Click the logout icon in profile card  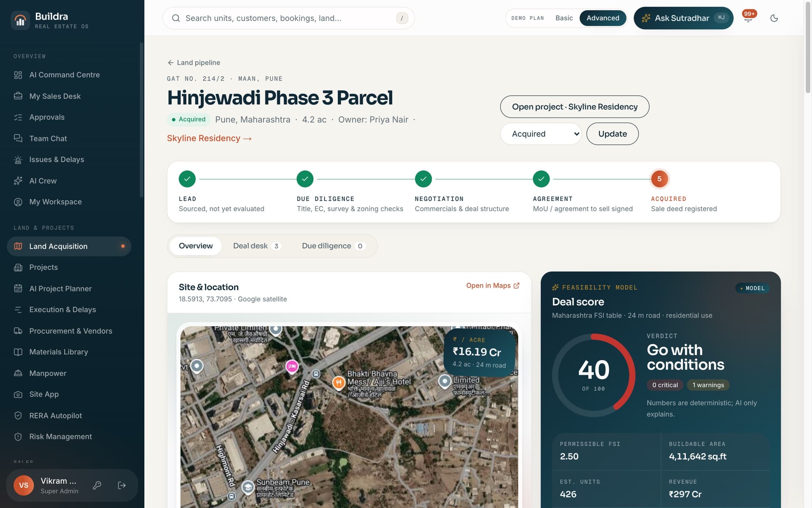(122, 485)
